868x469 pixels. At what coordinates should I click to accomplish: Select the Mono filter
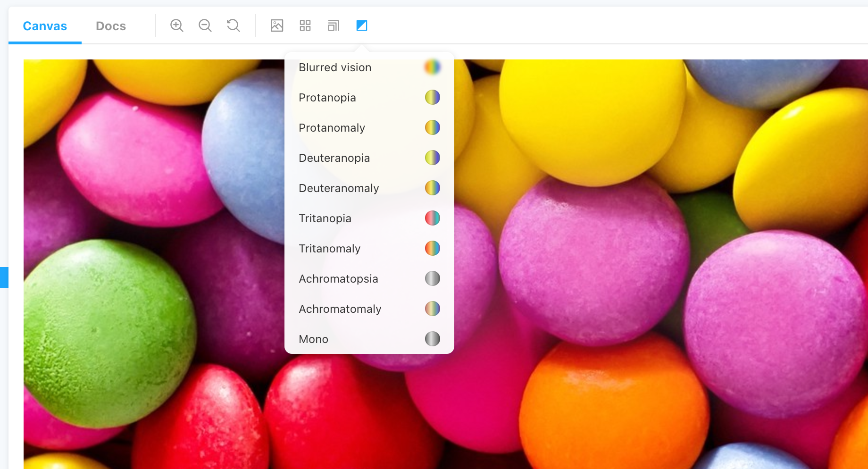(369, 339)
